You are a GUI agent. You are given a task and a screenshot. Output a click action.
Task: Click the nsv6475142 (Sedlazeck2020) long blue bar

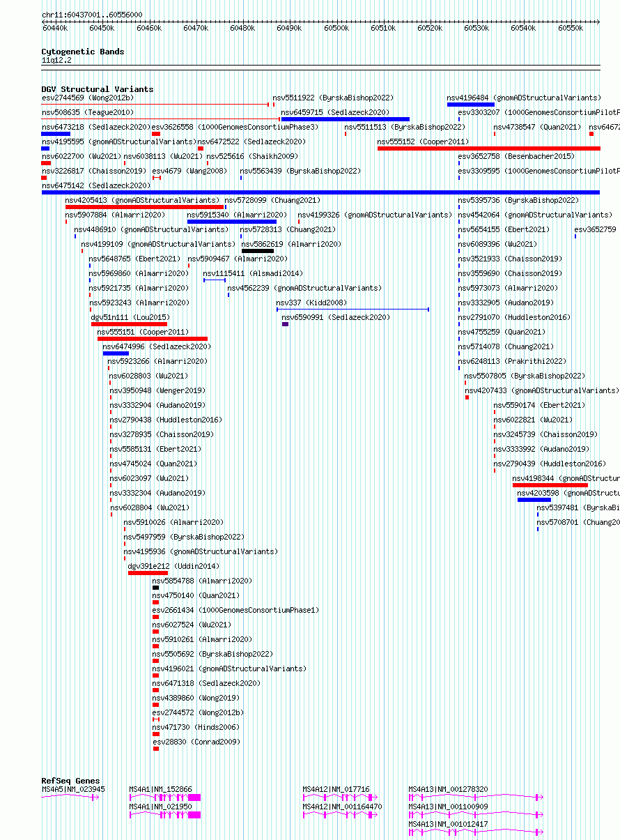point(320,192)
